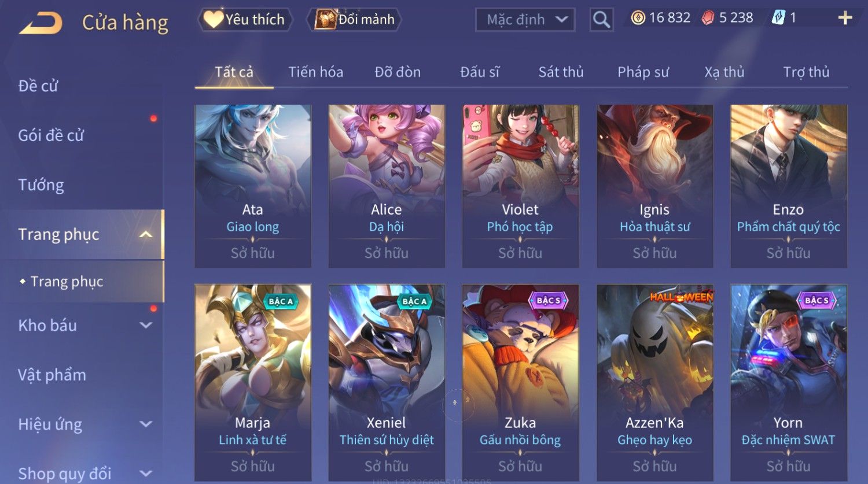Open the search magnifier icon
Viewport: 868px width, 484px height.
(601, 20)
